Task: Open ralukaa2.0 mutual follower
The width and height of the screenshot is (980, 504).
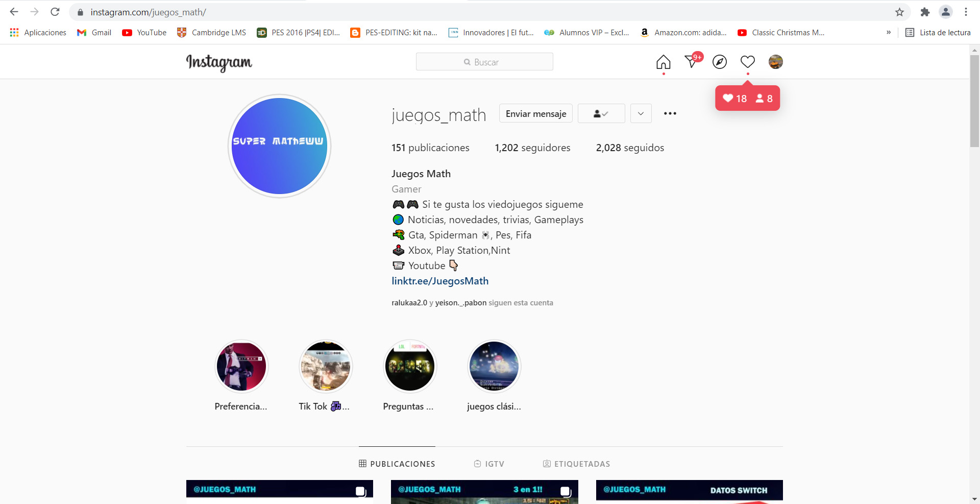Action: (409, 303)
